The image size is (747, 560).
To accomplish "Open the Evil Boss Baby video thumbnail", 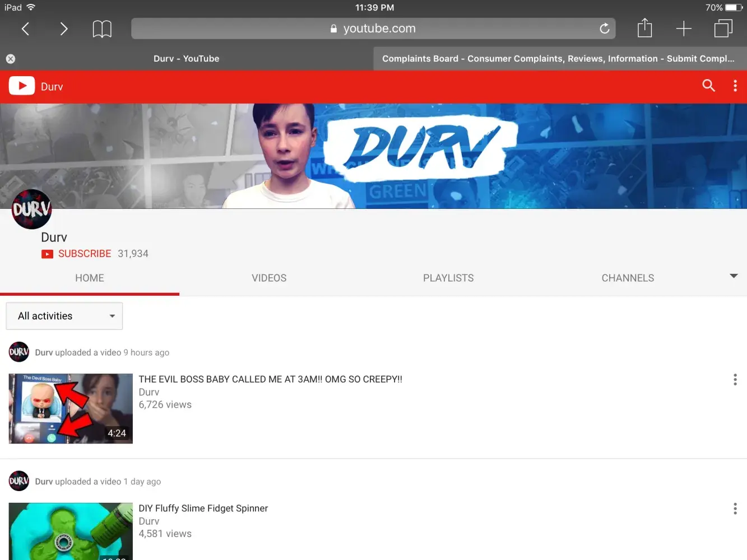I will tap(71, 409).
